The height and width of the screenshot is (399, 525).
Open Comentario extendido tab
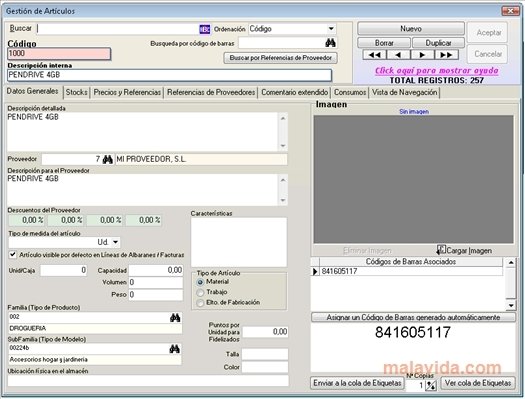click(294, 92)
